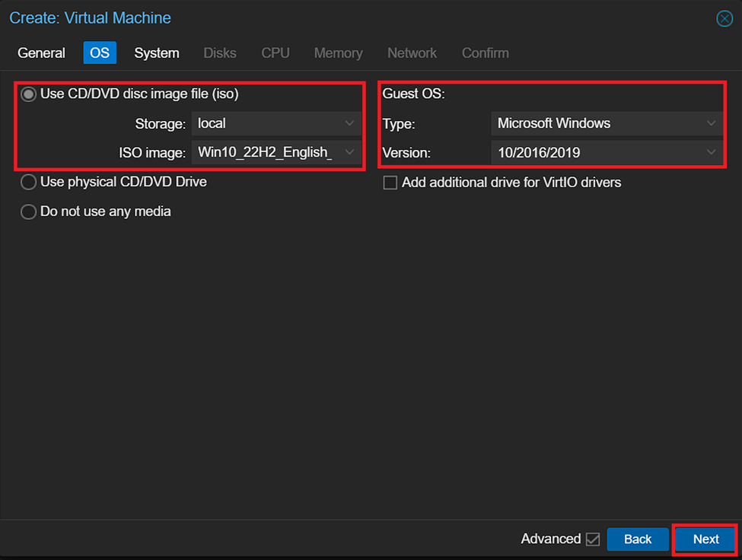Click the Storage field showing local

tap(266, 123)
